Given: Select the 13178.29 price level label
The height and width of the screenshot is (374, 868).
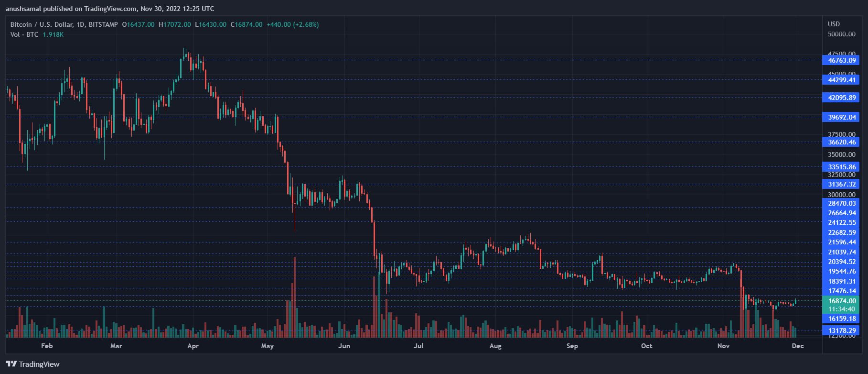Looking at the screenshot, I should tap(841, 330).
